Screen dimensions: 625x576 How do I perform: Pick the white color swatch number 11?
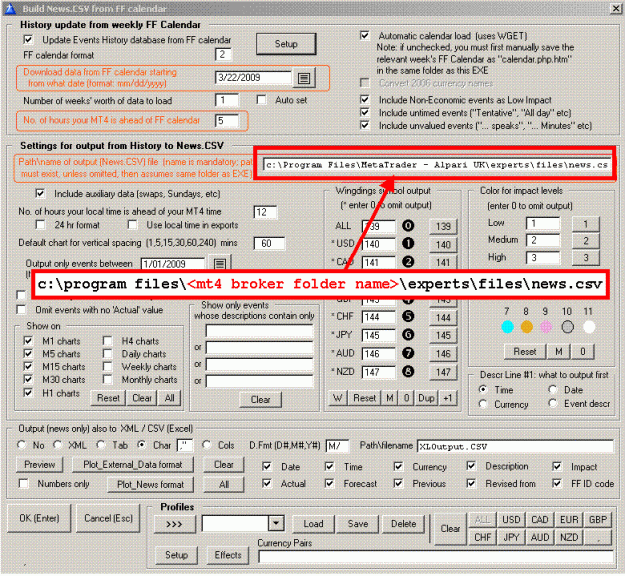click(589, 327)
